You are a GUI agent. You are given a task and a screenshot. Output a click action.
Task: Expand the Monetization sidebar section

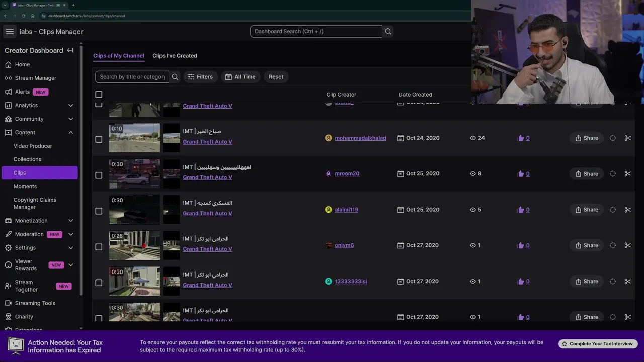[70, 220]
